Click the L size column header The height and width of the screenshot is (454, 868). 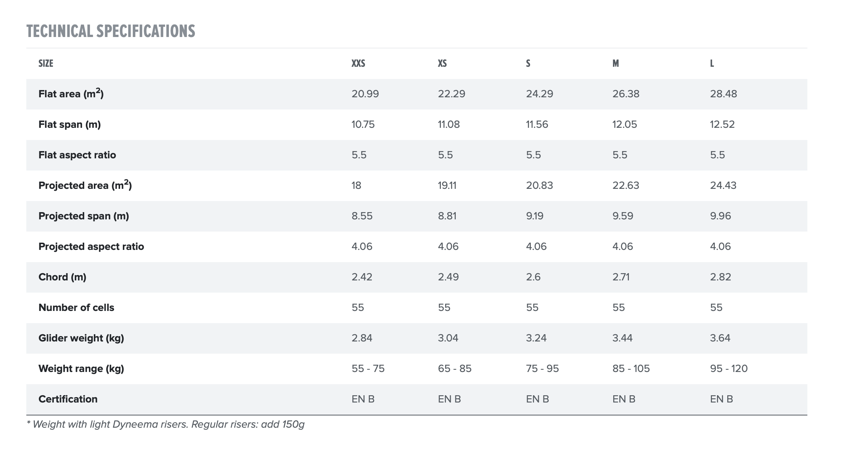tap(712, 63)
